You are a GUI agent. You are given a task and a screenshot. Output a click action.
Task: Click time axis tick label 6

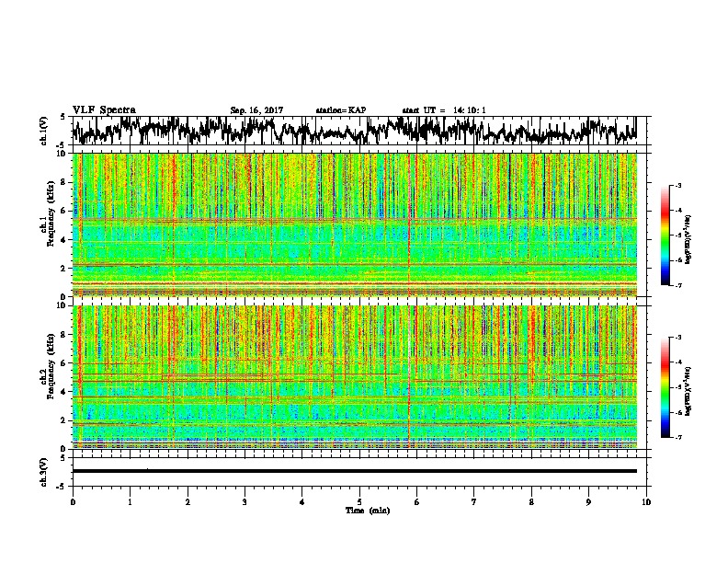coord(417,502)
